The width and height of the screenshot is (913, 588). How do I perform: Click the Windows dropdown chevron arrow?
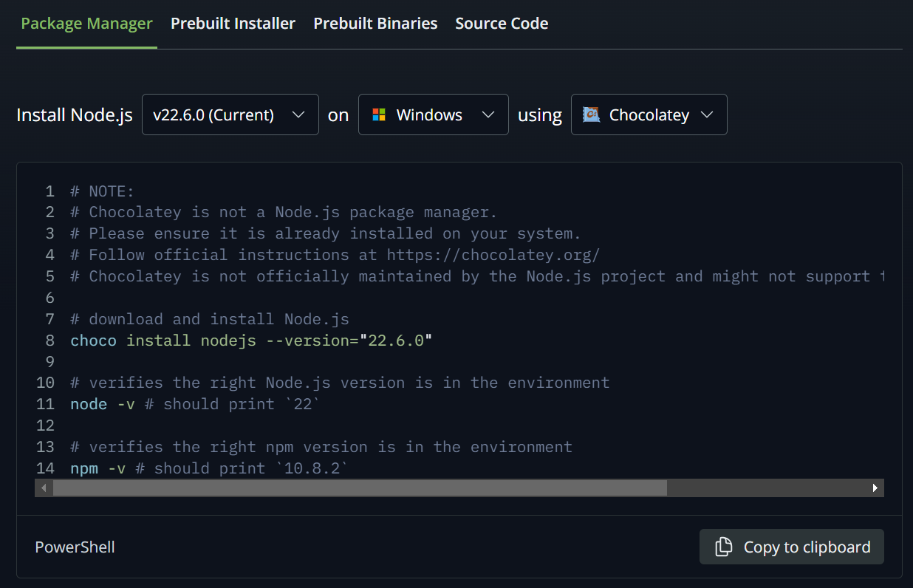tap(488, 114)
